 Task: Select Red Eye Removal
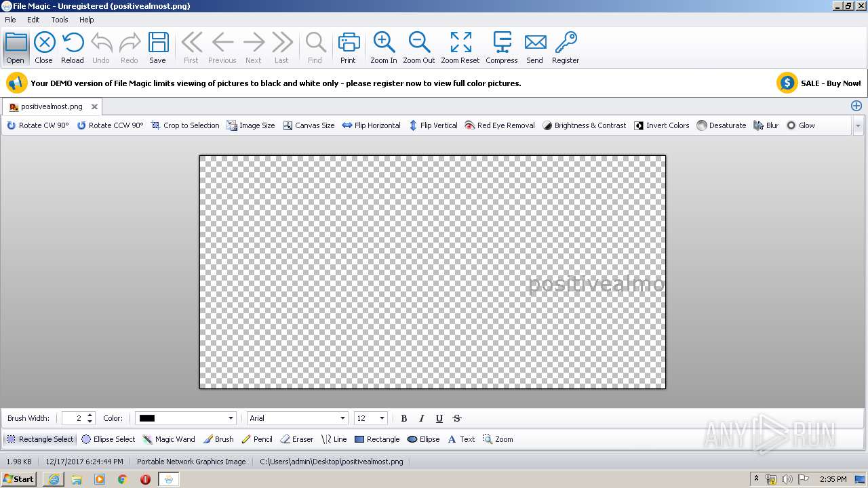pyautogui.click(x=500, y=125)
